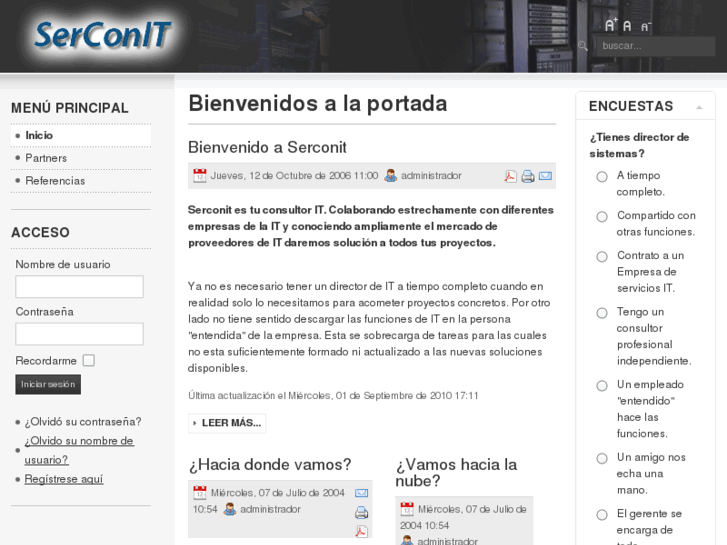Click print icon of ¿Hacia donde vamos?

(x=362, y=513)
